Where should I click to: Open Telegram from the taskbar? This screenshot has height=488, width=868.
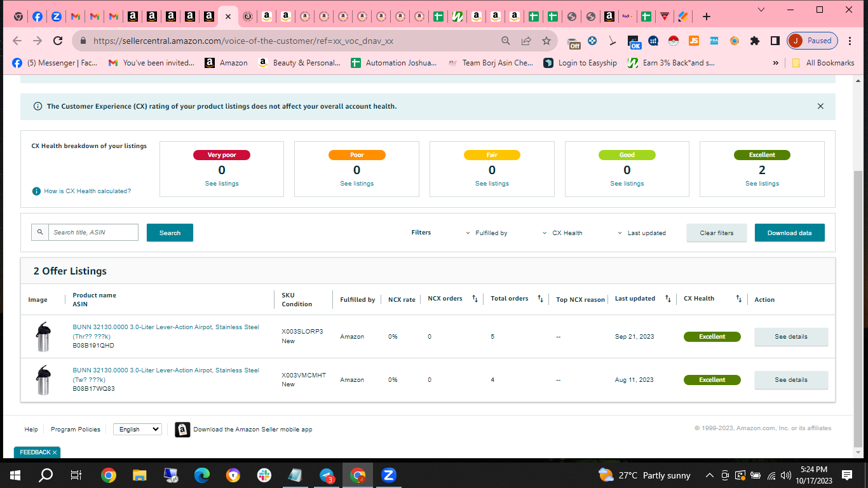(x=327, y=475)
